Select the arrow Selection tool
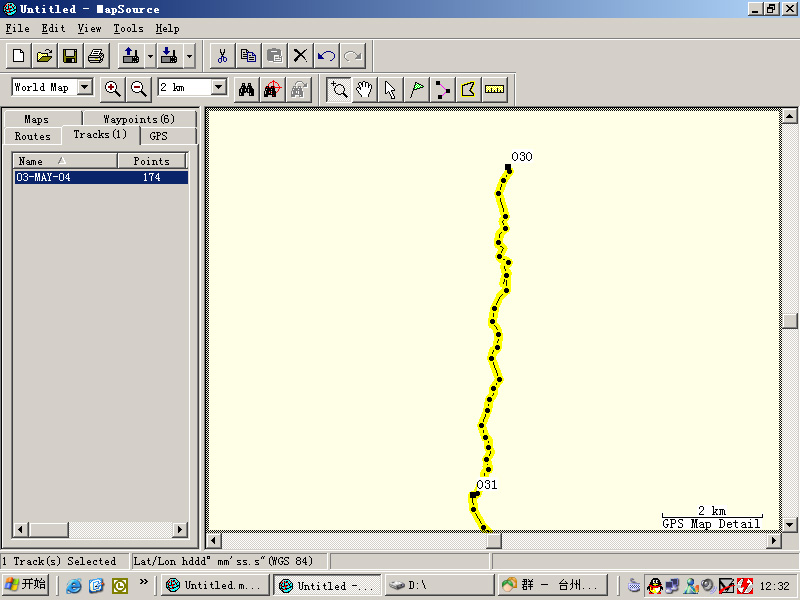Screen dimensions: 800x600 [x=391, y=89]
